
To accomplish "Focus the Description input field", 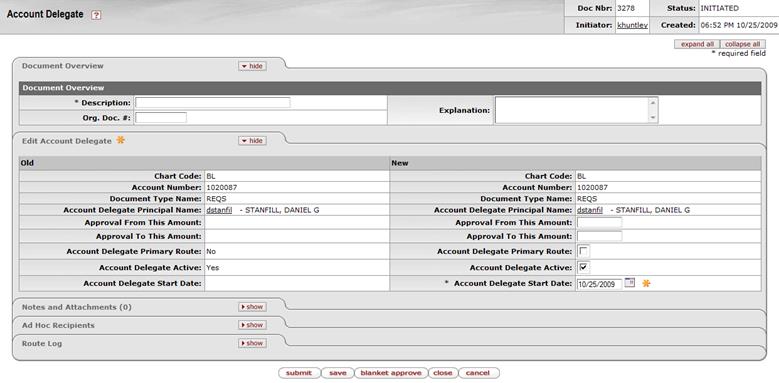I will 213,103.
